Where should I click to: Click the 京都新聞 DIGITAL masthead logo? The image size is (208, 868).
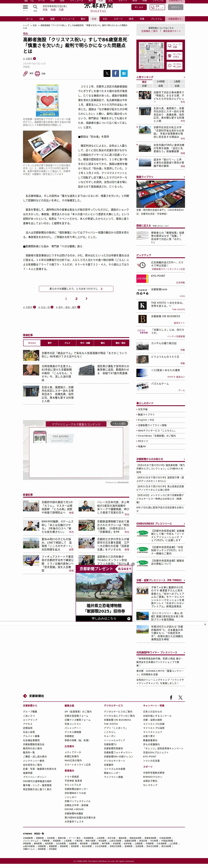coord(98,7)
